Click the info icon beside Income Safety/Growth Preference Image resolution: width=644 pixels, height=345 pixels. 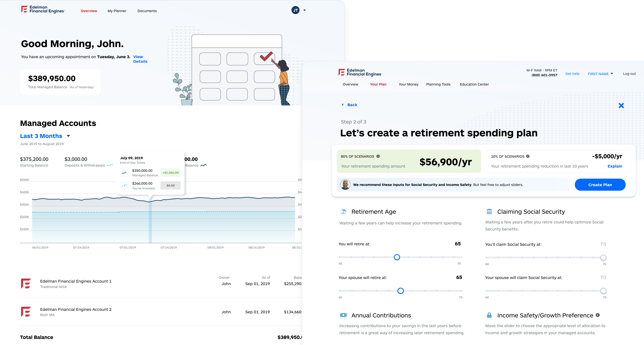tap(598, 315)
